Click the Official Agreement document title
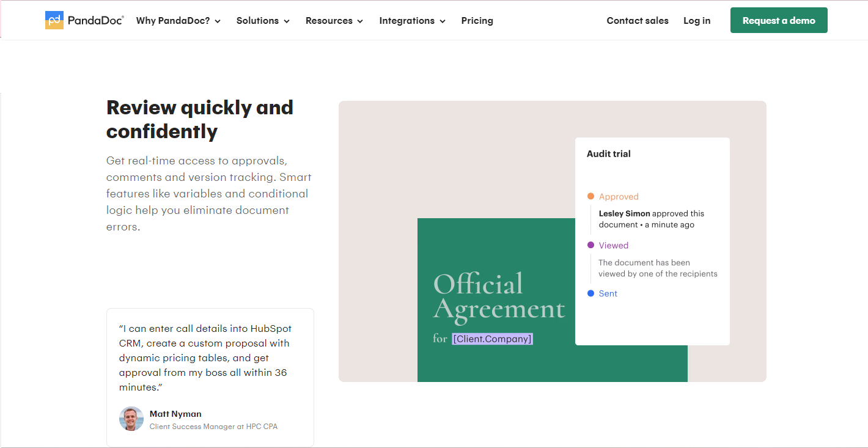 [499, 296]
